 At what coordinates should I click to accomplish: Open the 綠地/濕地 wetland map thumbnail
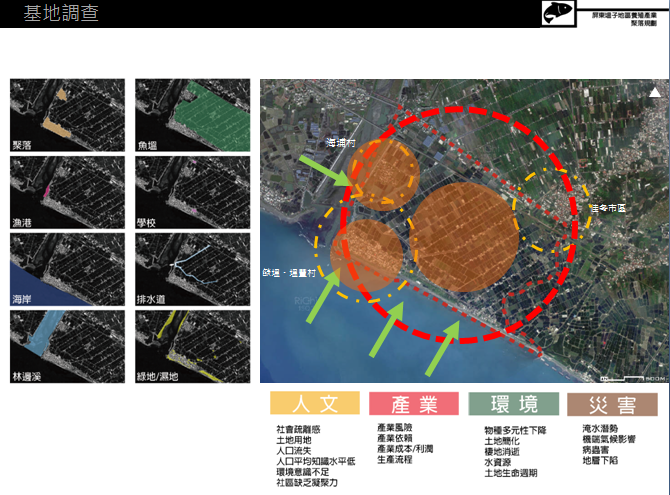[x=192, y=345]
